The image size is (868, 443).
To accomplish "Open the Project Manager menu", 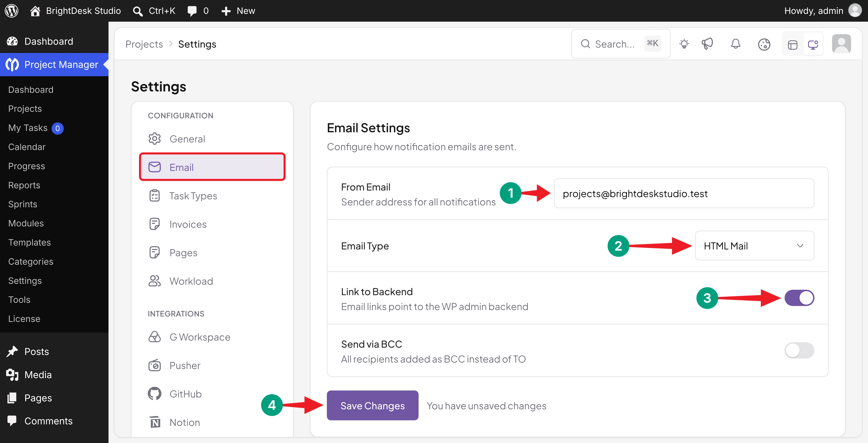I will tap(54, 64).
